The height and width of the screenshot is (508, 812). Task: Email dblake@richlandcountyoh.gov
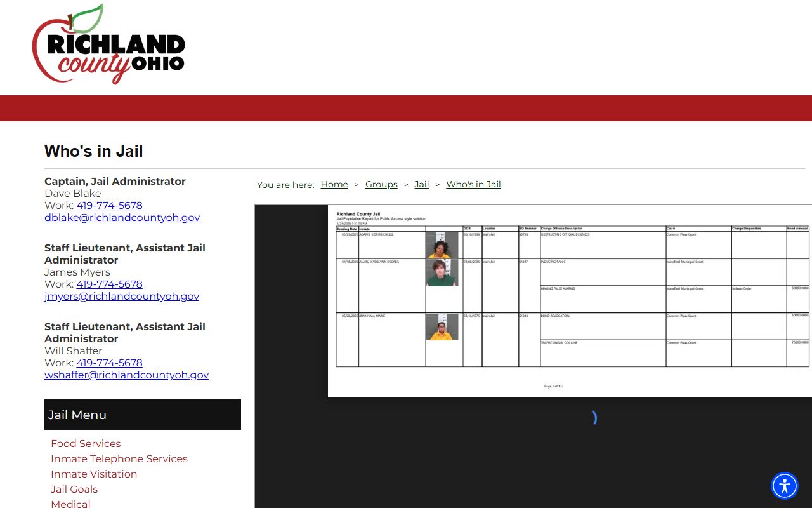coord(122,217)
